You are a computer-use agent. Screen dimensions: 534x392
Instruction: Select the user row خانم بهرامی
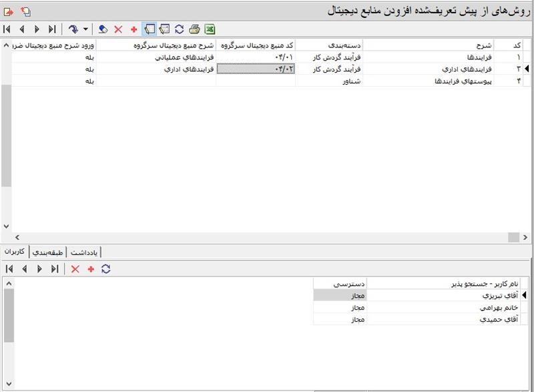(441, 308)
